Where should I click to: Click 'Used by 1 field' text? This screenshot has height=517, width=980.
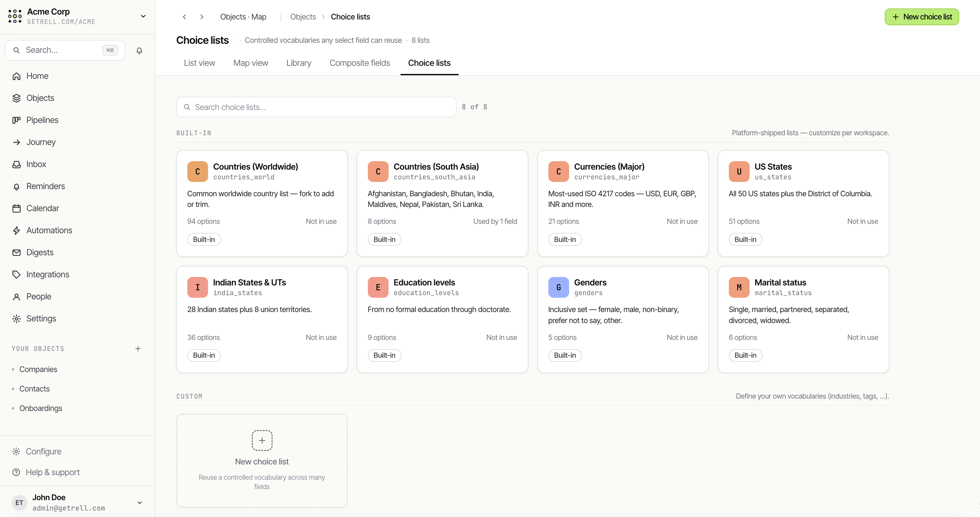pos(495,221)
